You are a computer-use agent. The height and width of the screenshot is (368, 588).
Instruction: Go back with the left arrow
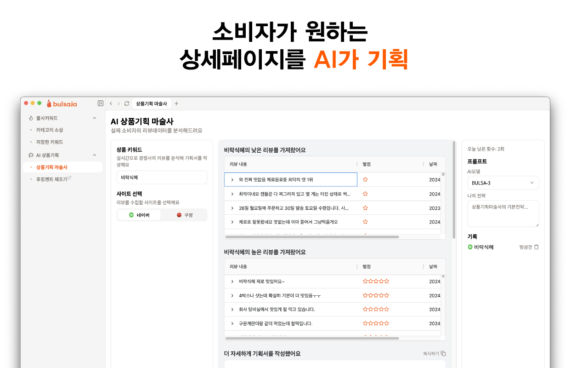[111, 103]
